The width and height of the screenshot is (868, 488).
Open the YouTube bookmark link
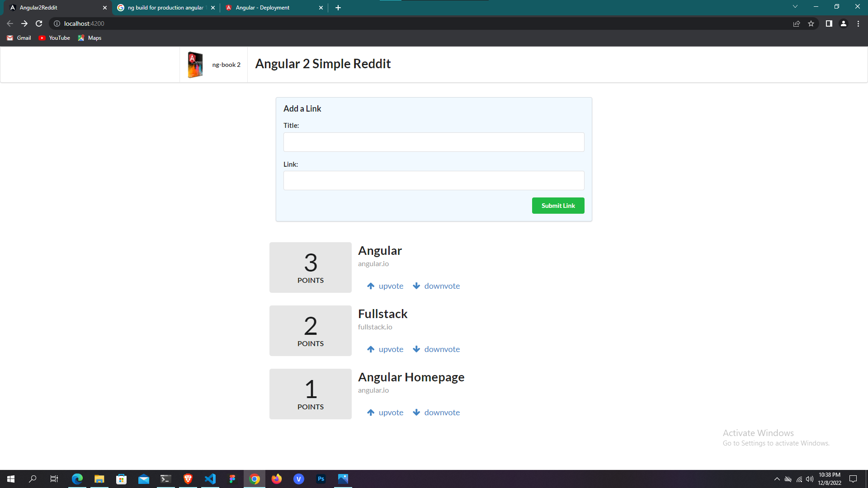coord(54,38)
